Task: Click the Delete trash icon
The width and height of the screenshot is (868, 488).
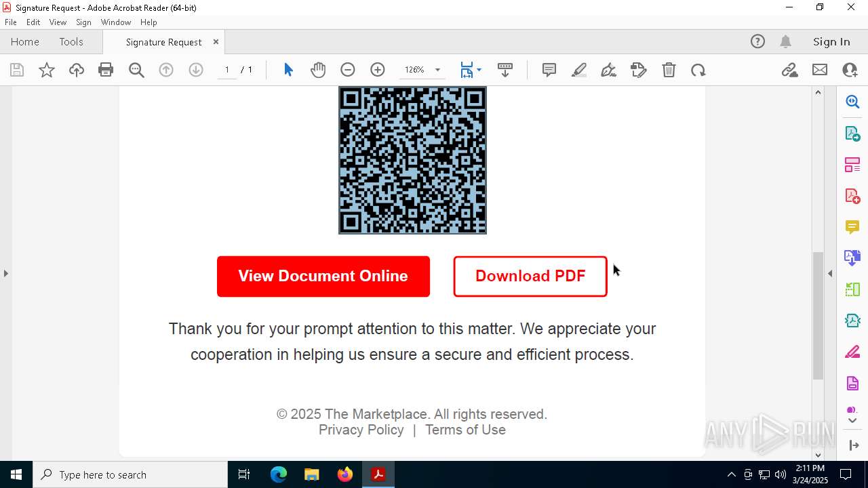Action: [669, 70]
